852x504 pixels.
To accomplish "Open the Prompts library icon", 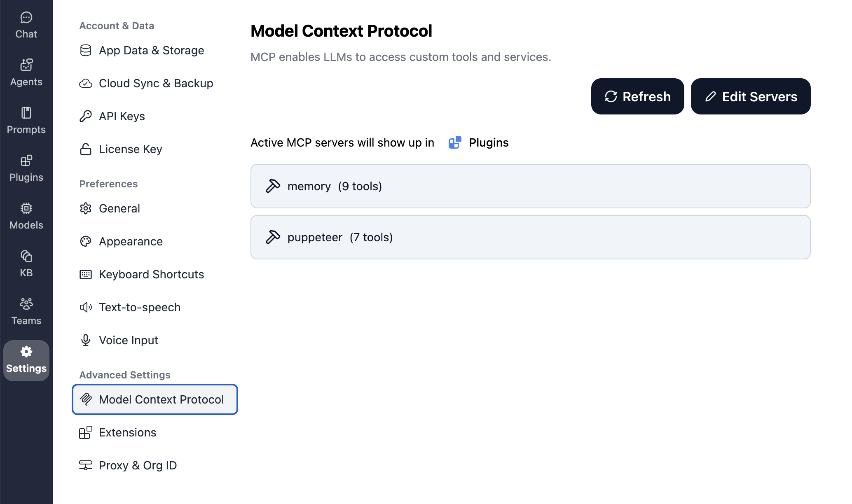I will tap(26, 120).
